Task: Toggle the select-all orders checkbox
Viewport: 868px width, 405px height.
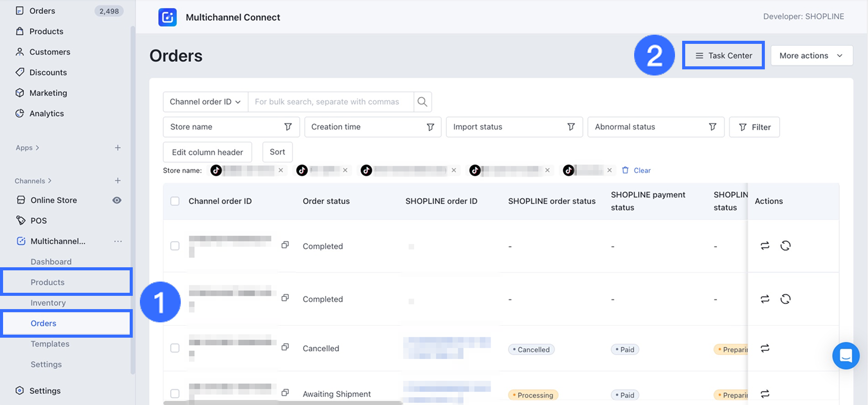Action: pos(175,201)
